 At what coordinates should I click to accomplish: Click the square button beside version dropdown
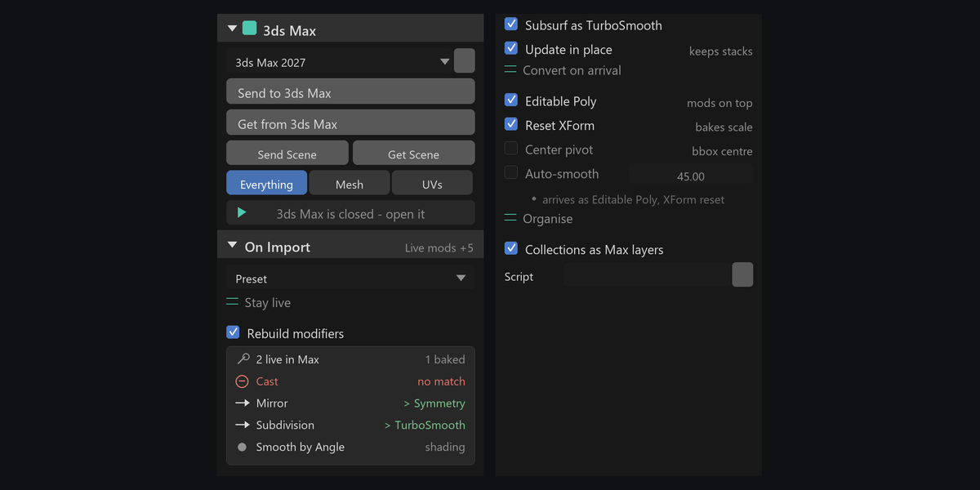point(465,61)
